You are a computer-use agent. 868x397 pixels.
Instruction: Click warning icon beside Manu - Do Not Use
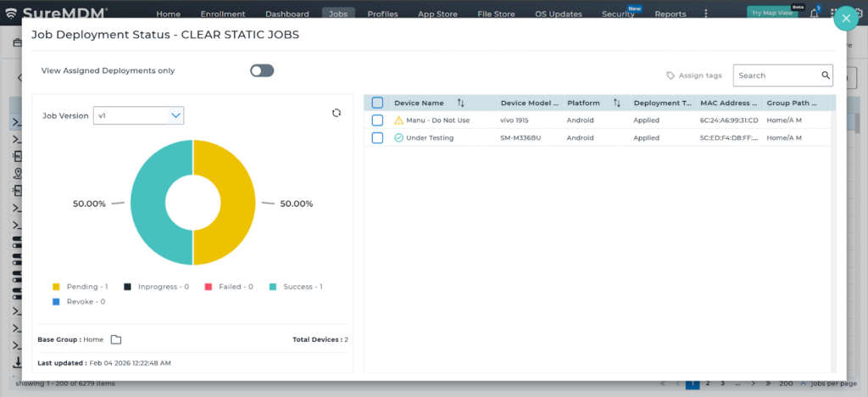tap(399, 120)
